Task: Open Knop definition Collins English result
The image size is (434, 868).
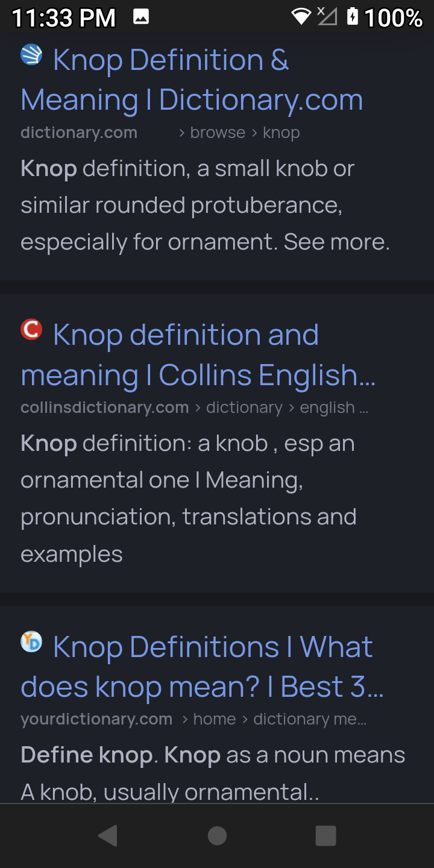Action: click(198, 354)
